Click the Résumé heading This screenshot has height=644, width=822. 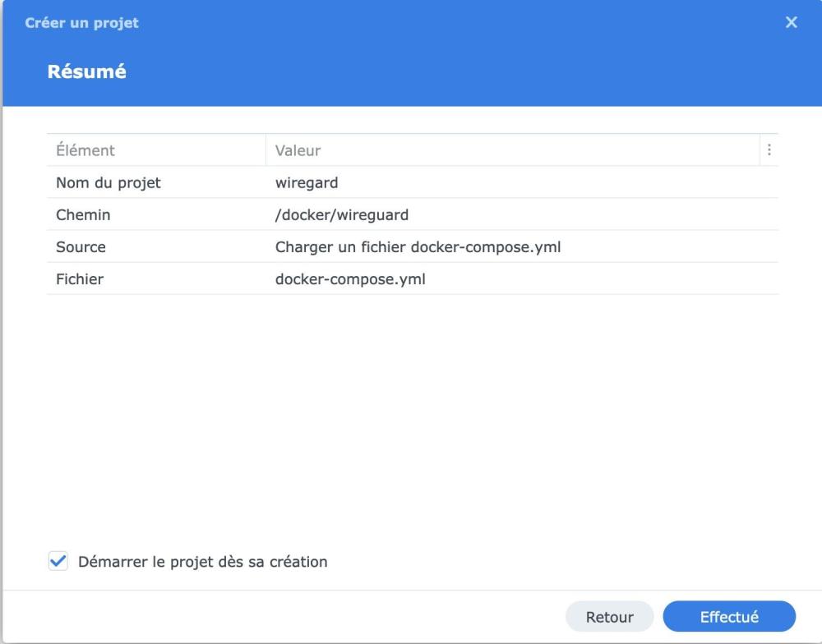coord(86,71)
